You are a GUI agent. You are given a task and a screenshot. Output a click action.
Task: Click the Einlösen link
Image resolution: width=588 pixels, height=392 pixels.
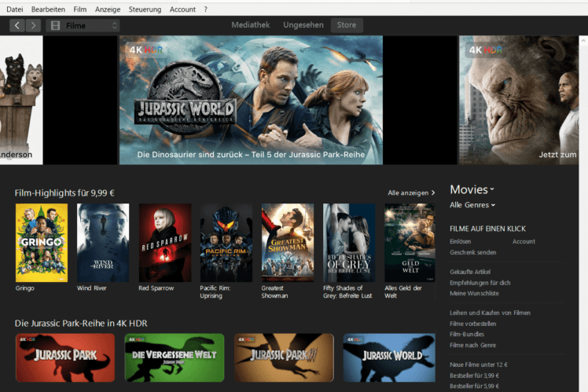point(461,242)
